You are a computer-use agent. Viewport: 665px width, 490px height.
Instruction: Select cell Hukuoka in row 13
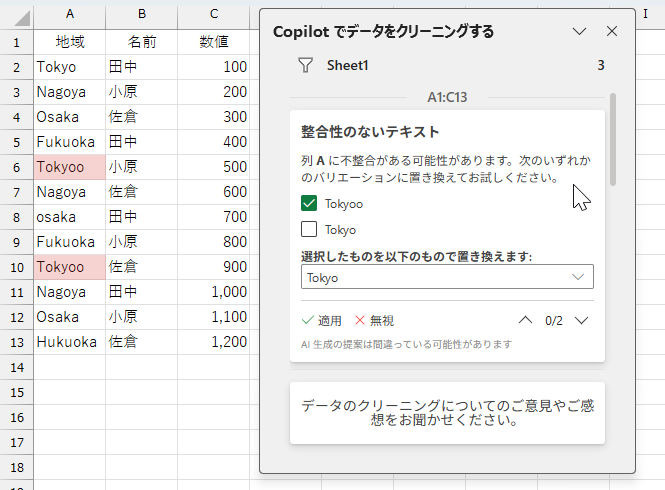[x=70, y=342]
